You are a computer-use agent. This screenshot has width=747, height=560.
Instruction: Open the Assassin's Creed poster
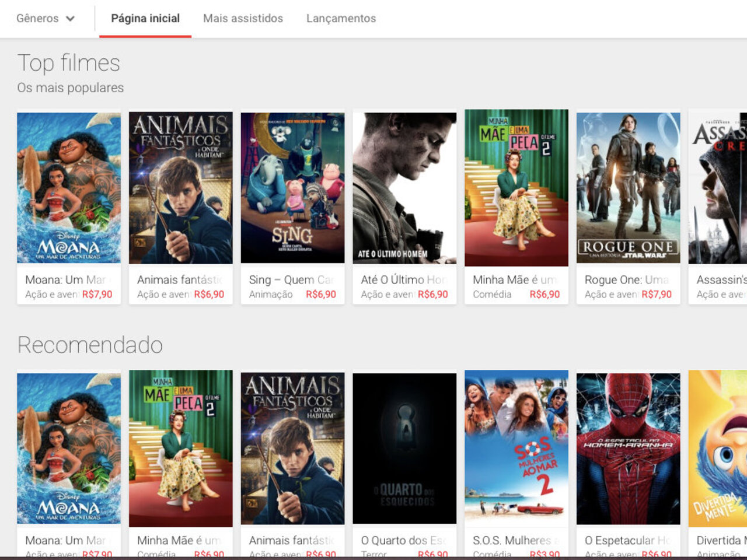coord(718,188)
